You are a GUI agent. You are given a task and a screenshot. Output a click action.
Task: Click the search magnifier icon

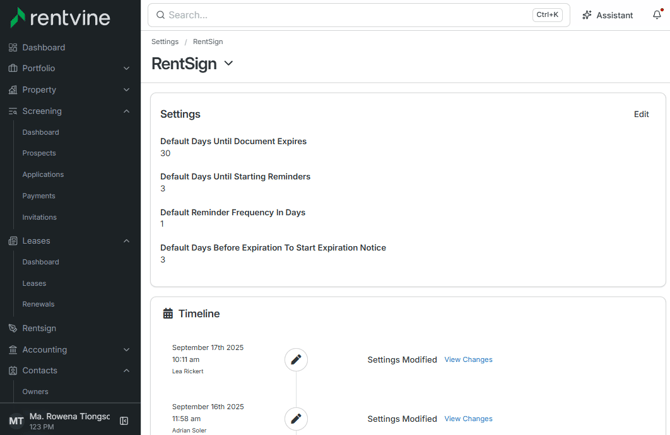pos(160,15)
